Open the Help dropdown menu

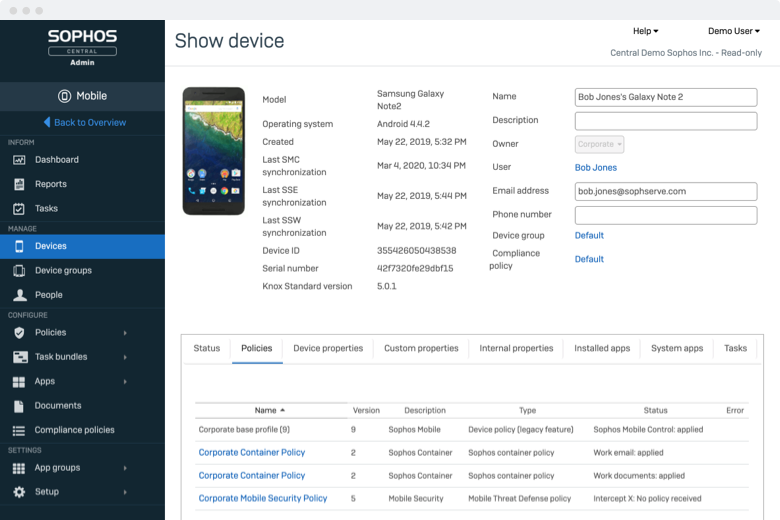646,32
